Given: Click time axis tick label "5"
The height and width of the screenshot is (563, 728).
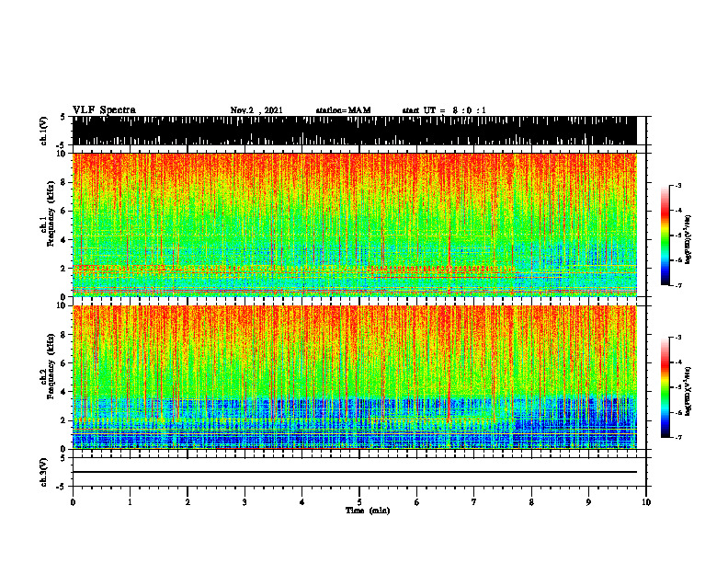Looking at the screenshot, I should click(359, 502).
